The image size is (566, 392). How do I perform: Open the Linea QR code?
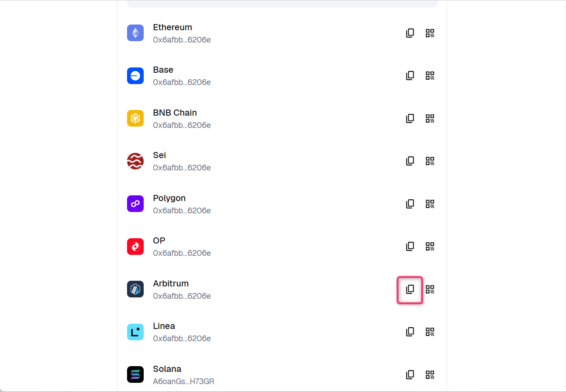[x=430, y=332]
